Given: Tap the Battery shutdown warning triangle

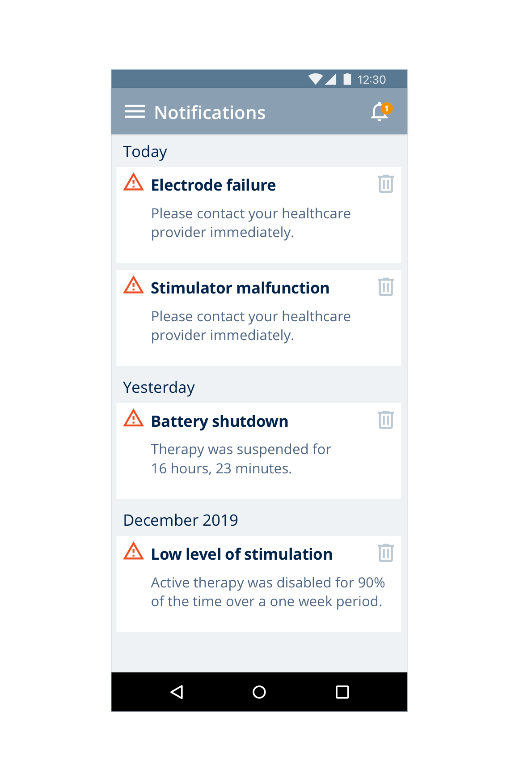Looking at the screenshot, I should 133,419.
